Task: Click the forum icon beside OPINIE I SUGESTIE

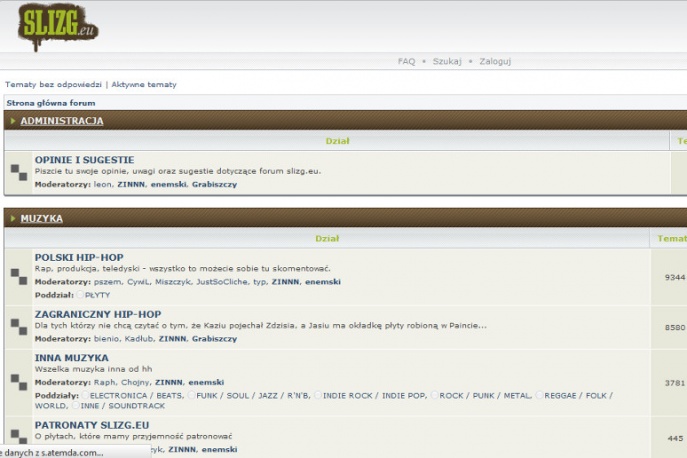Action: pyautogui.click(x=19, y=172)
